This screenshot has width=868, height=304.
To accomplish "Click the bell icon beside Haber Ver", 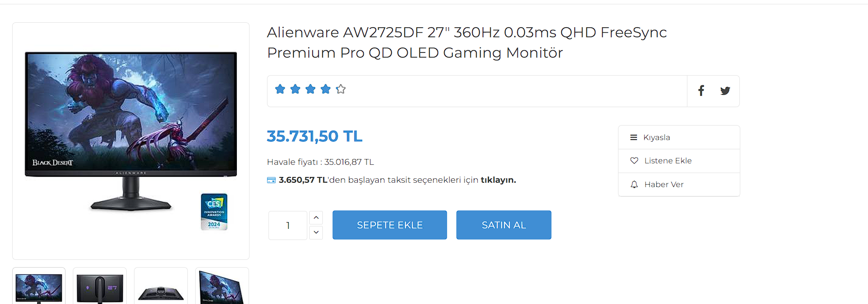I will 634,185.
